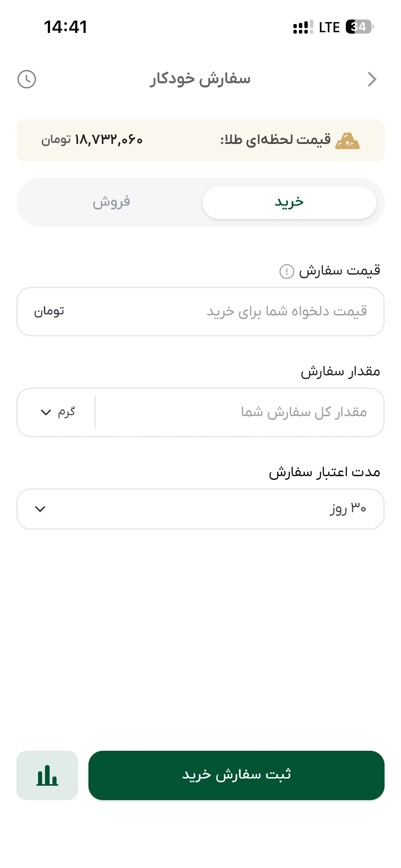Switch to the فروش (sell) tab
401x868 pixels.
coord(111,203)
